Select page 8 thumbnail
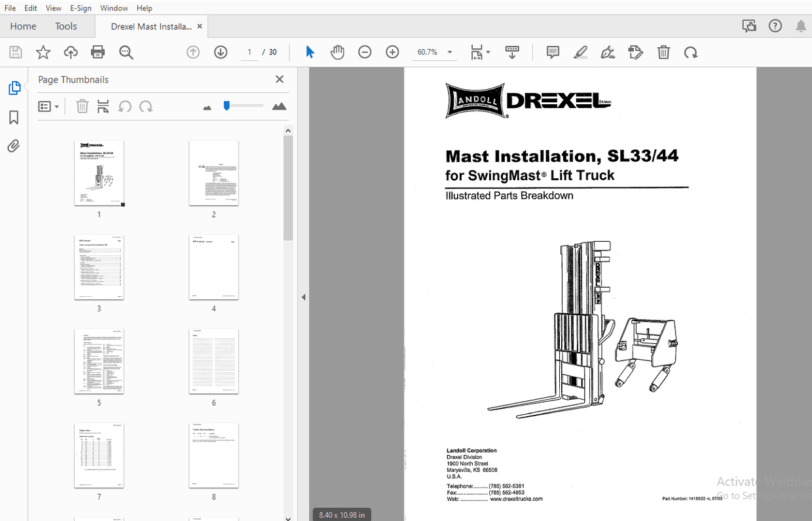The image size is (812, 521). 213,456
